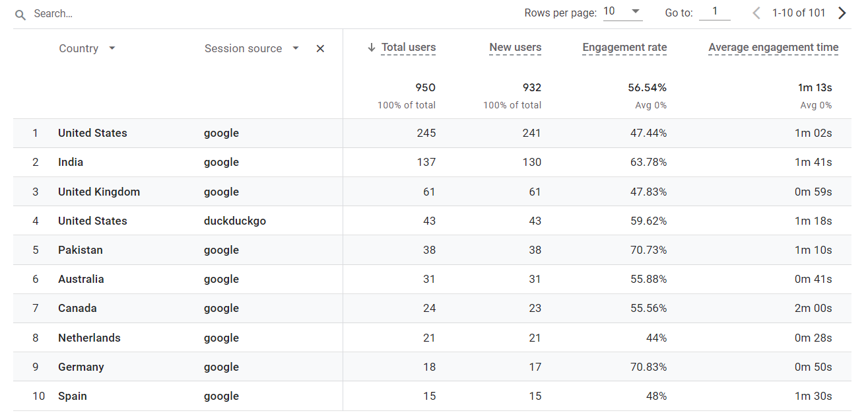Screen dimensions: 868x417
Task: Click the search magnifying glass icon
Action: pyautogui.click(x=19, y=13)
